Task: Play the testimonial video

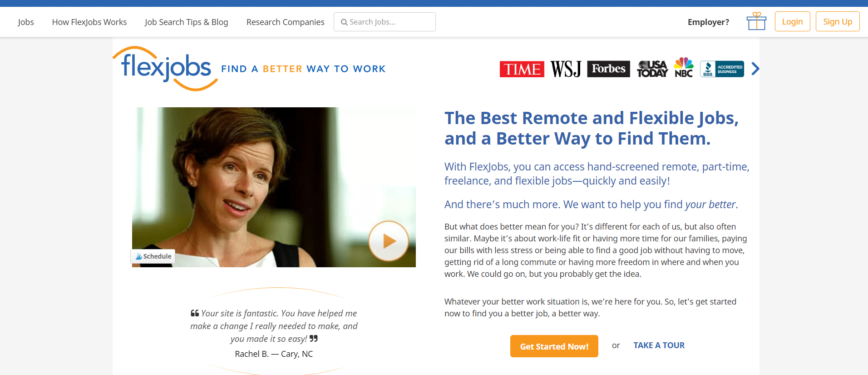Action: (x=388, y=241)
